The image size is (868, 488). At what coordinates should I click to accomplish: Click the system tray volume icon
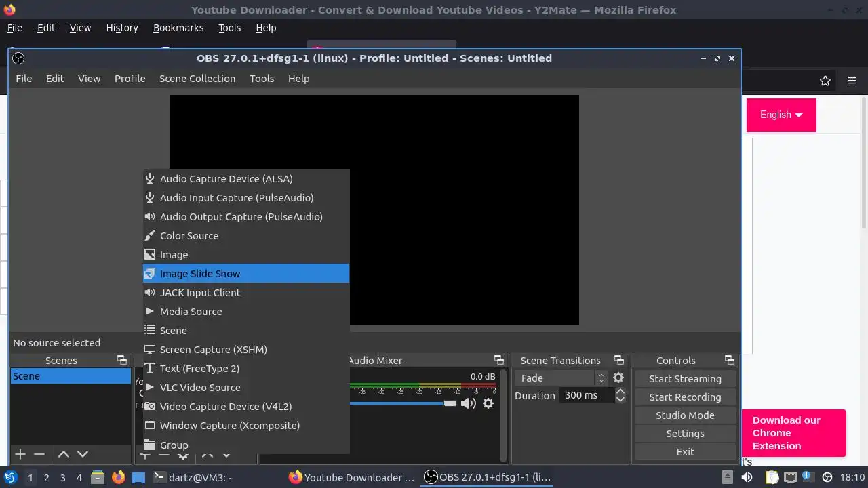pos(747,477)
